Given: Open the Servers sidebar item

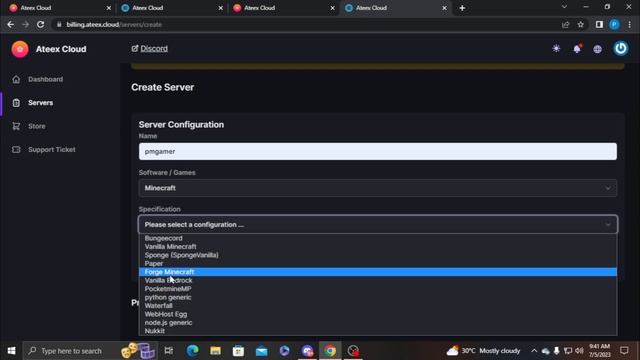Looking at the screenshot, I should (40, 103).
